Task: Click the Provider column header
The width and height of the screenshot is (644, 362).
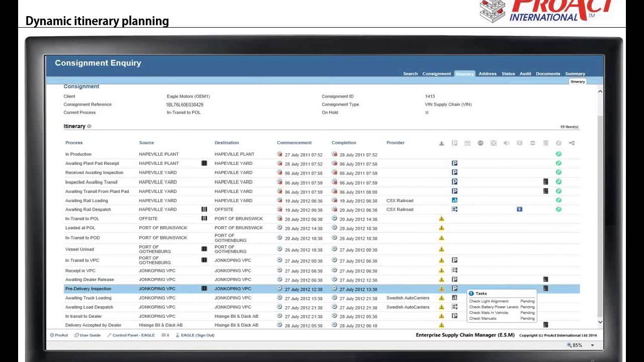Action: click(395, 143)
